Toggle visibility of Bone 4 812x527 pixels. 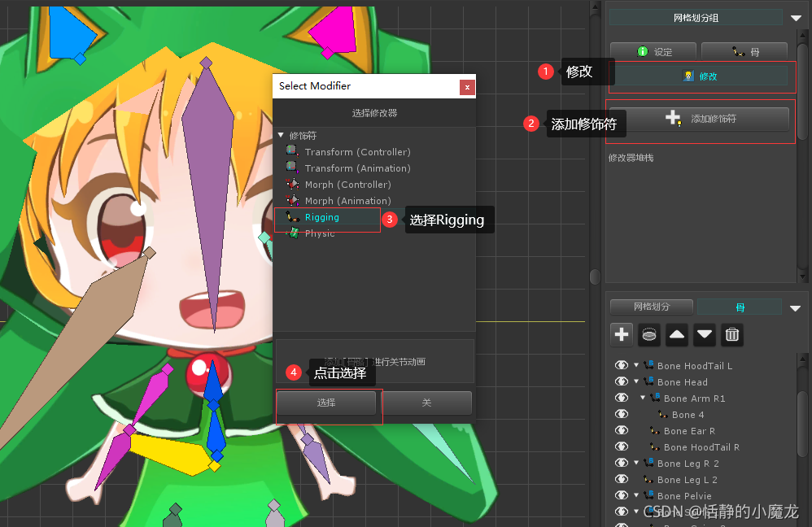point(622,414)
